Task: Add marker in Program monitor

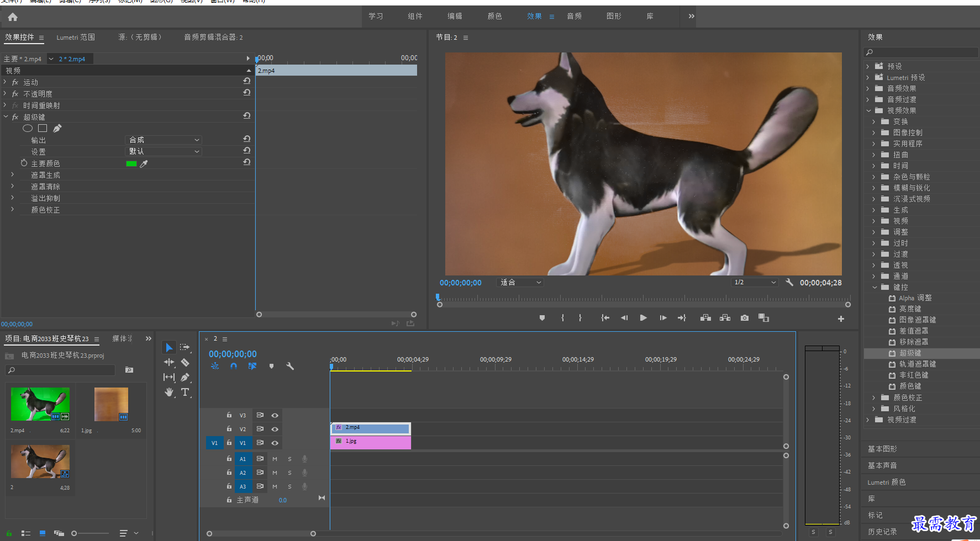Action: 542,318
